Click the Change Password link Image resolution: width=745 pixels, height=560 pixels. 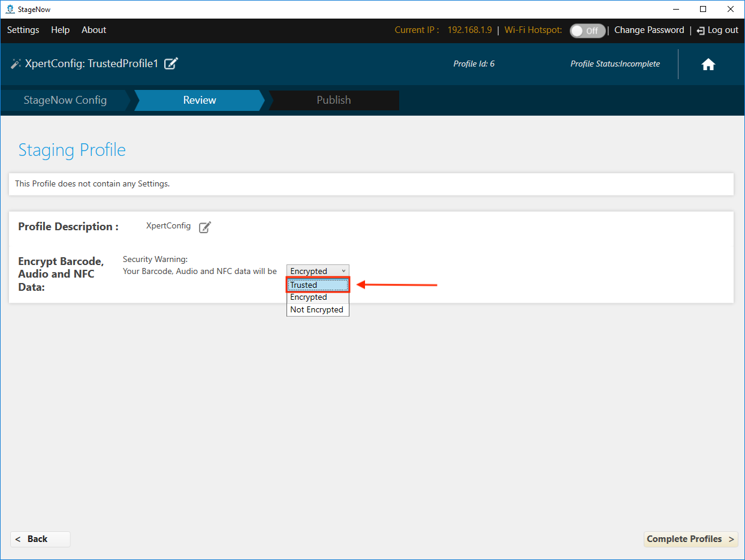(x=649, y=30)
